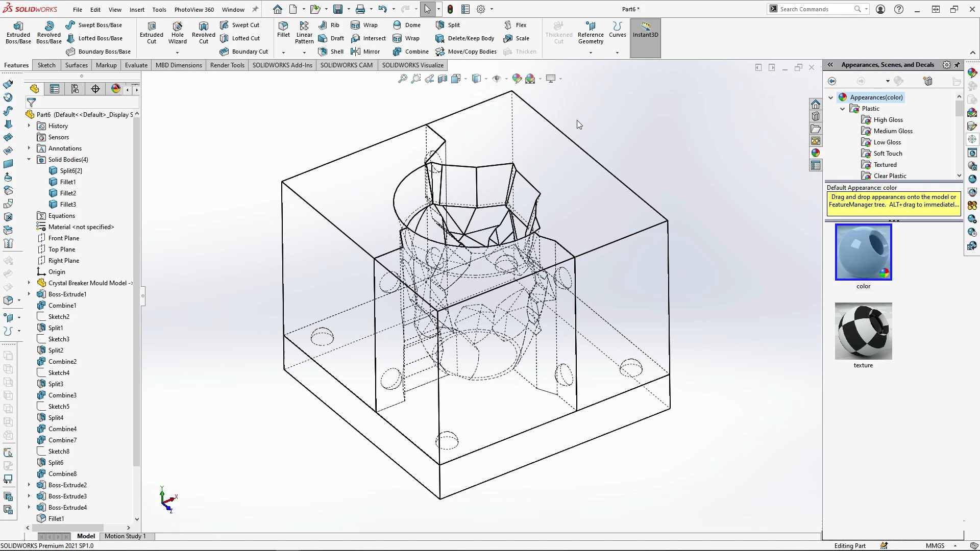Toggle the menu bar pin
The image size is (980, 551).
click(x=255, y=9)
